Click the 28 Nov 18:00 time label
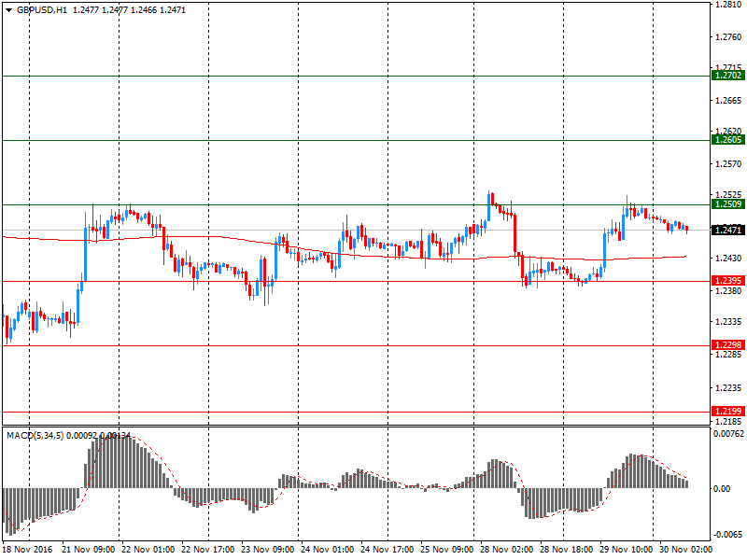This screenshot has height=560, width=747. click(567, 549)
